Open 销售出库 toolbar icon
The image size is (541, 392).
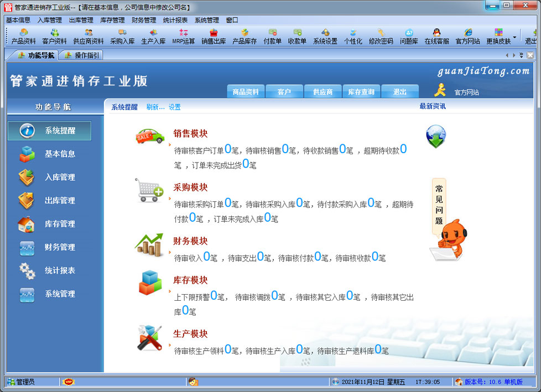tap(214, 36)
